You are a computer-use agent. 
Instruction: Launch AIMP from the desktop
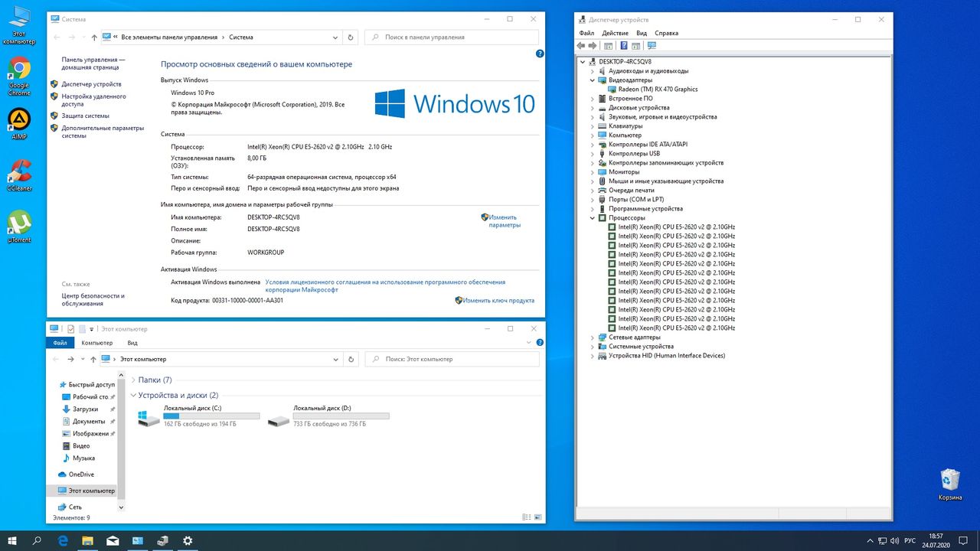pyautogui.click(x=19, y=125)
